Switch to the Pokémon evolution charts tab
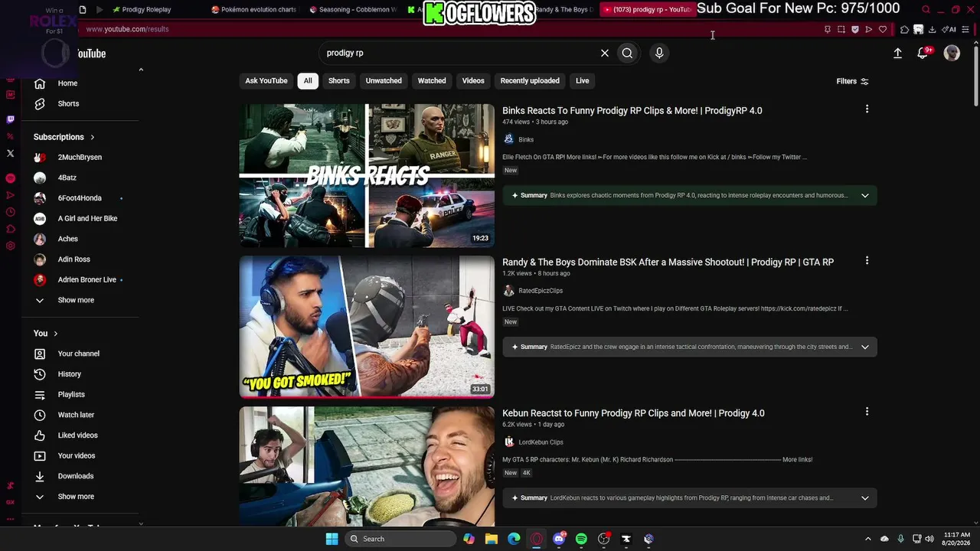Image resolution: width=980 pixels, height=551 pixels. click(x=254, y=10)
